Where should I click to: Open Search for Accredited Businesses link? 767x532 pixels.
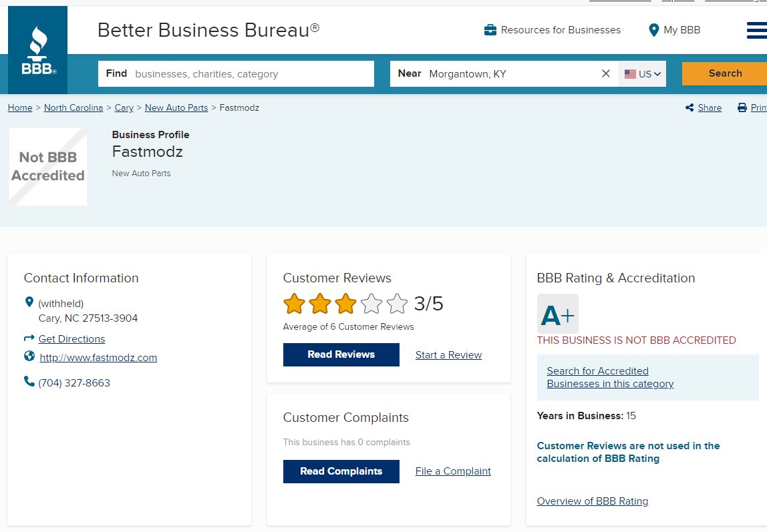610,377
